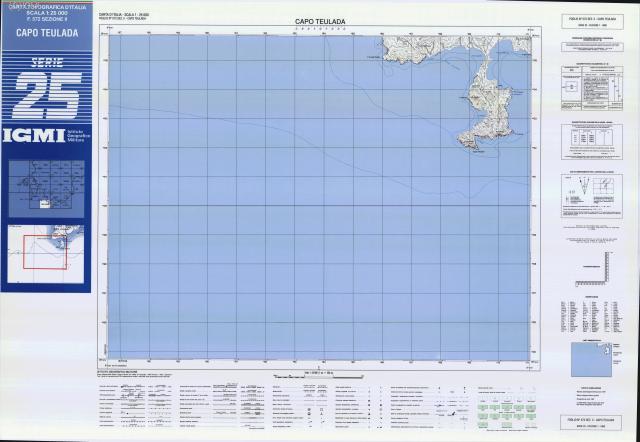Click the red rectangle on the location inset map
The width and height of the screenshot is (640, 442).
pyautogui.click(x=45, y=252)
